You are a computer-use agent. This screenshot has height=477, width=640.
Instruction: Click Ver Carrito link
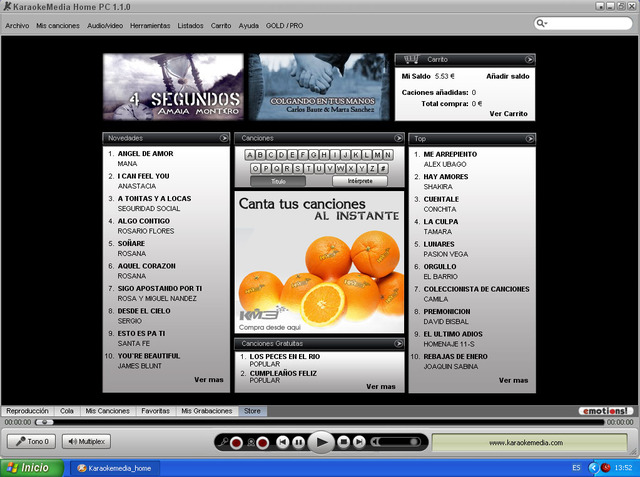(509, 114)
